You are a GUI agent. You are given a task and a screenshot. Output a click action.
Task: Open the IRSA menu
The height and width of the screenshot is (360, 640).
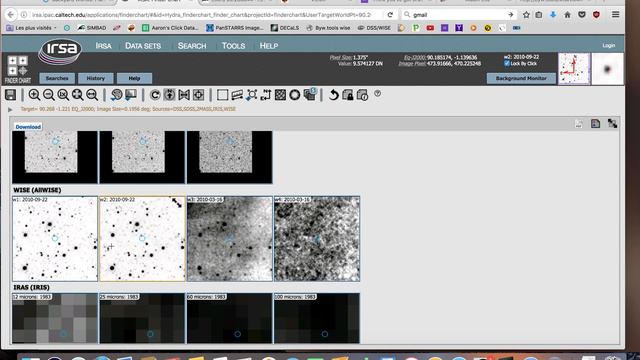pos(103,46)
